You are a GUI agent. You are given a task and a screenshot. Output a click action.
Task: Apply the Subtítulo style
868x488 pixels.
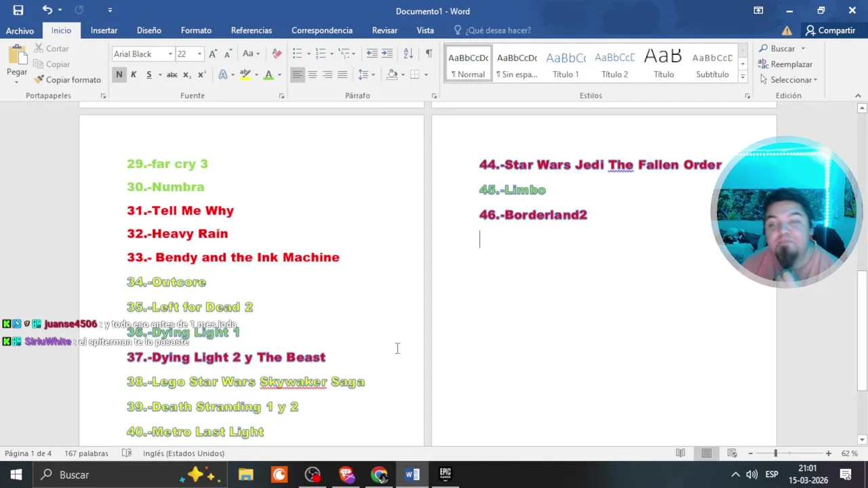pos(712,64)
